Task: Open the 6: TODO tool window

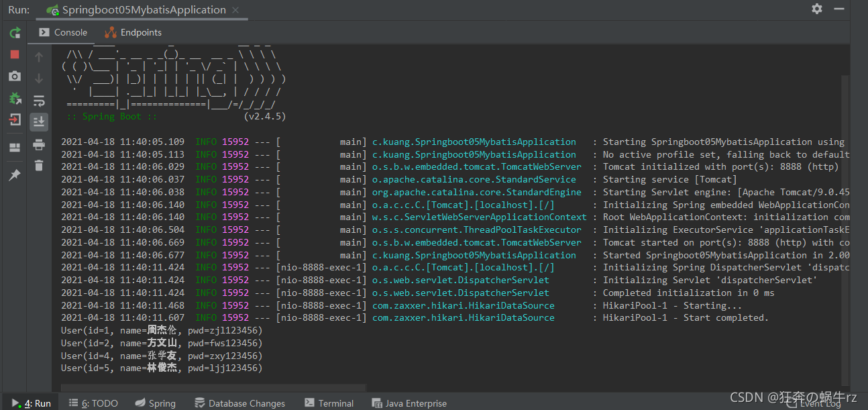Action: pyautogui.click(x=93, y=403)
